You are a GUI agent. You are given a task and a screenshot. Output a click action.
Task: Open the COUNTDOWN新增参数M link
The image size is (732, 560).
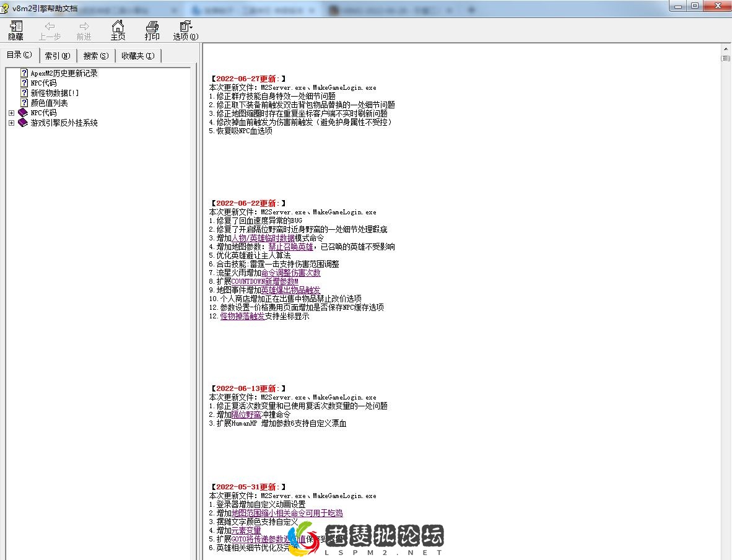click(265, 281)
